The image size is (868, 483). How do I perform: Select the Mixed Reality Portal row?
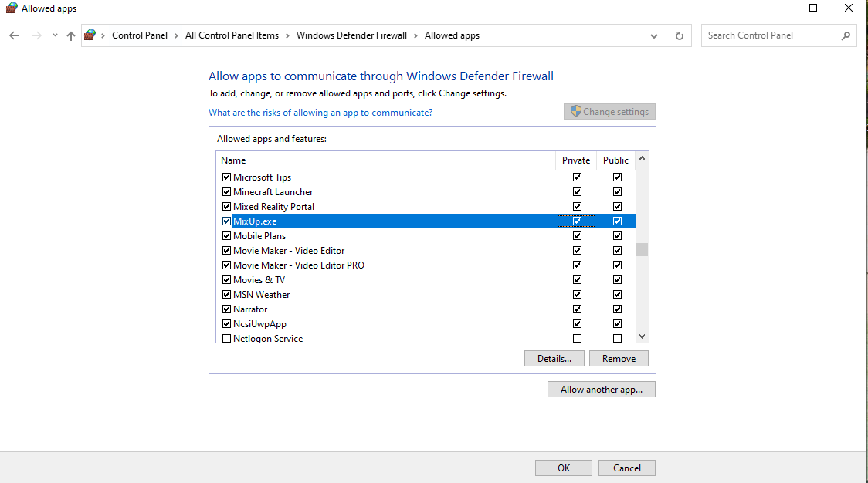(x=426, y=206)
